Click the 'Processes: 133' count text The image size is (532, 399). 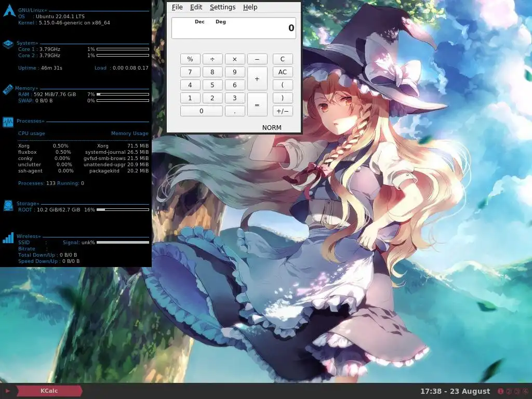click(37, 183)
